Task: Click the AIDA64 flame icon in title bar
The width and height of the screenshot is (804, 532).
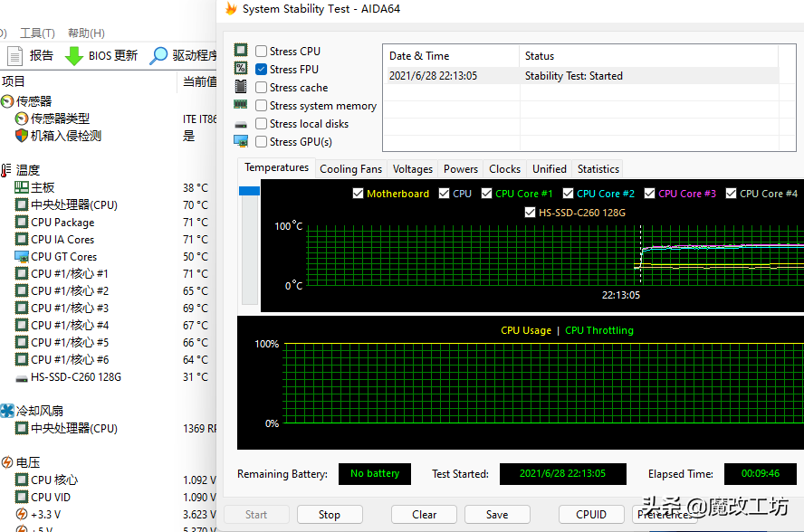Action: point(231,8)
